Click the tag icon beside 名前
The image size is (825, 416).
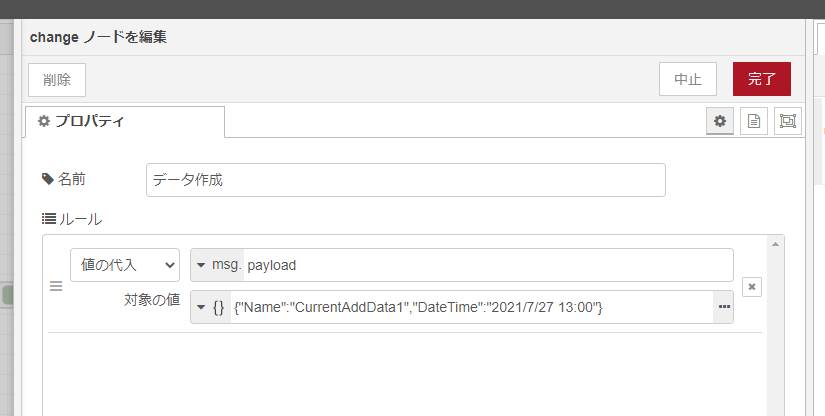(x=48, y=180)
